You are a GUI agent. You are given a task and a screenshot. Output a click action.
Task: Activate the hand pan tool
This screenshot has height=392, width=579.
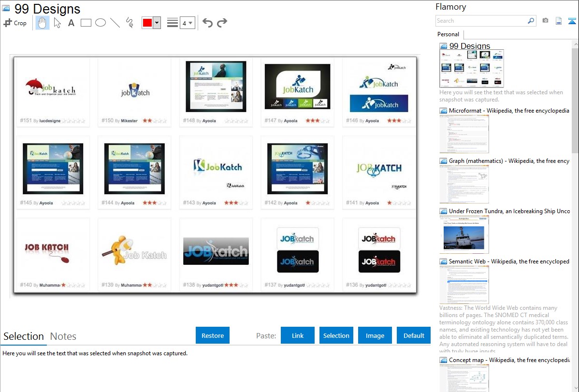(43, 23)
